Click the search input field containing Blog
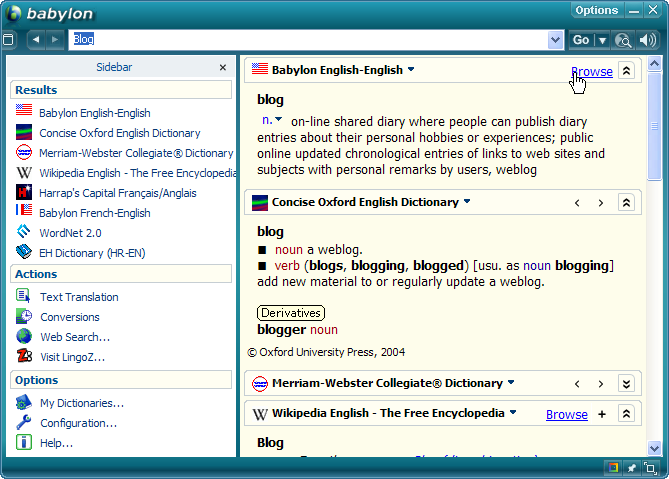 308,40
